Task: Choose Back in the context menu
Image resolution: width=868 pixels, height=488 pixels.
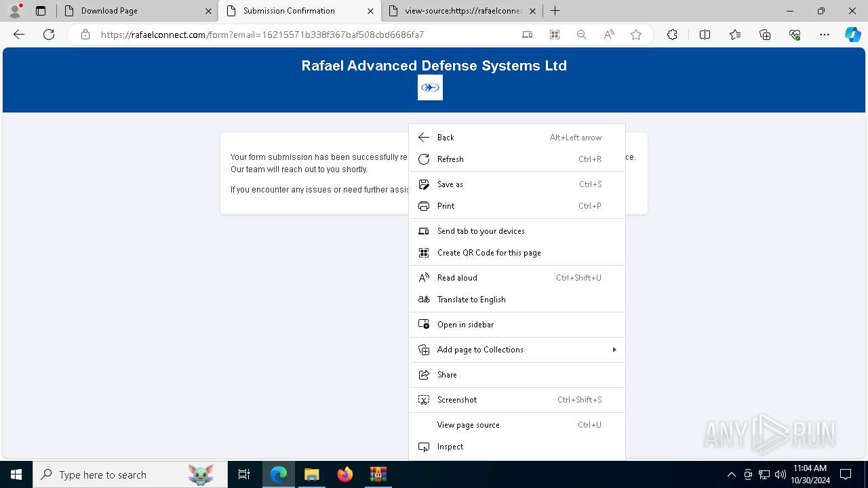Action: [x=517, y=138]
